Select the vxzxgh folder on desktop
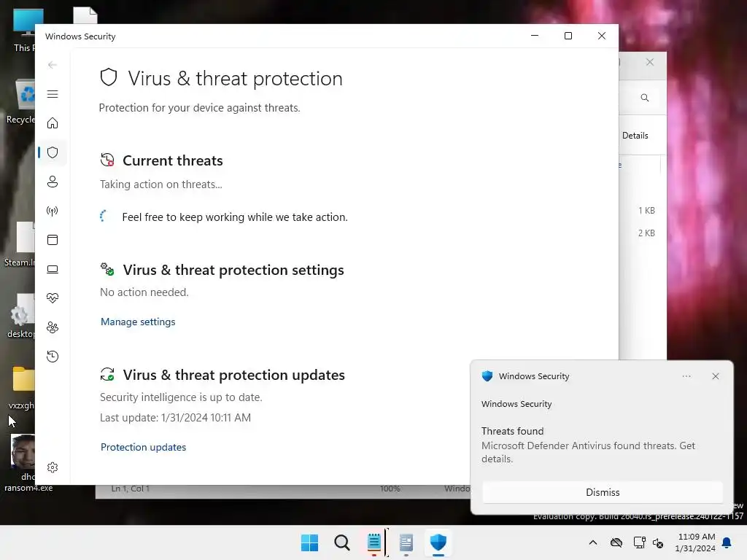The image size is (747, 560). click(23, 388)
